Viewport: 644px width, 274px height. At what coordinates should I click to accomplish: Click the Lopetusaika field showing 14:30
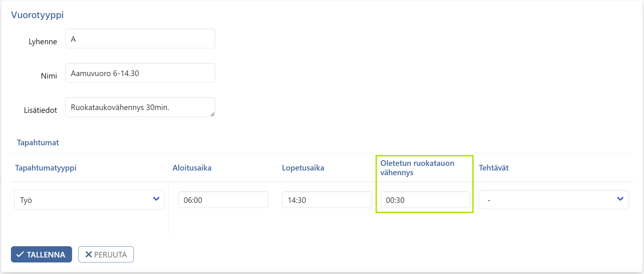[x=327, y=200]
